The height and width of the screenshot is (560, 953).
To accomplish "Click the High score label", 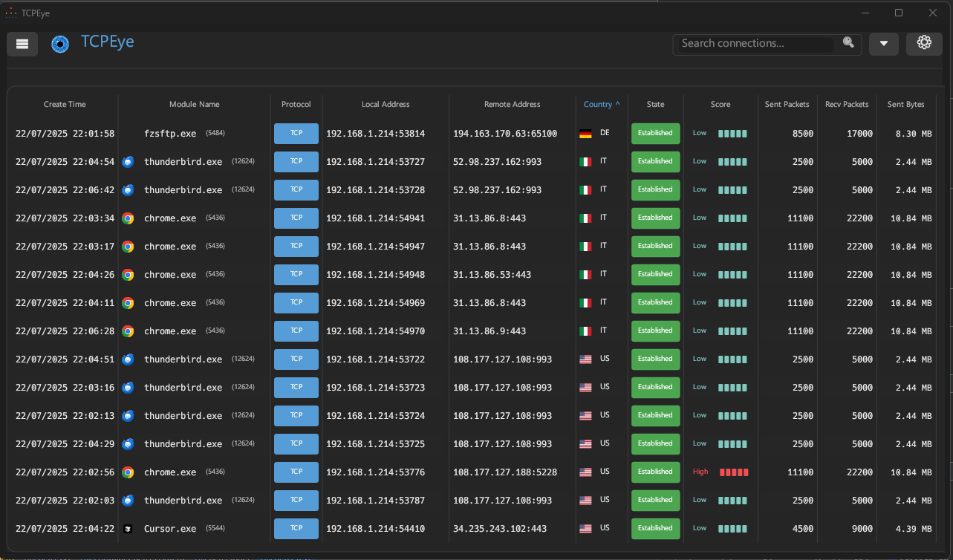I will coord(700,472).
